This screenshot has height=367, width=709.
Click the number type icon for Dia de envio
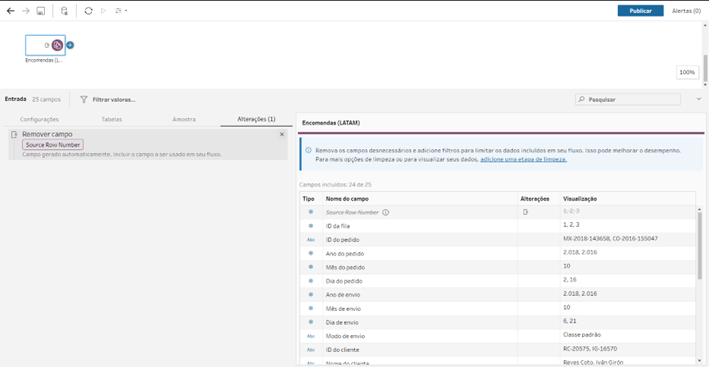[311, 322]
